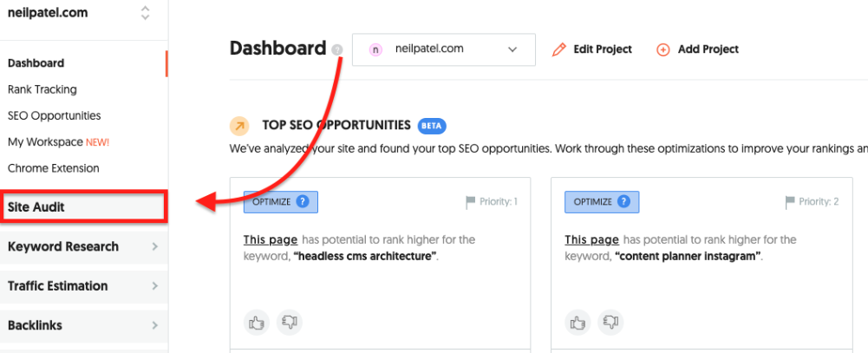This screenshot has height=353, width=868.
Task: Open the "This page" link in first card
Action: pos(271,240)
